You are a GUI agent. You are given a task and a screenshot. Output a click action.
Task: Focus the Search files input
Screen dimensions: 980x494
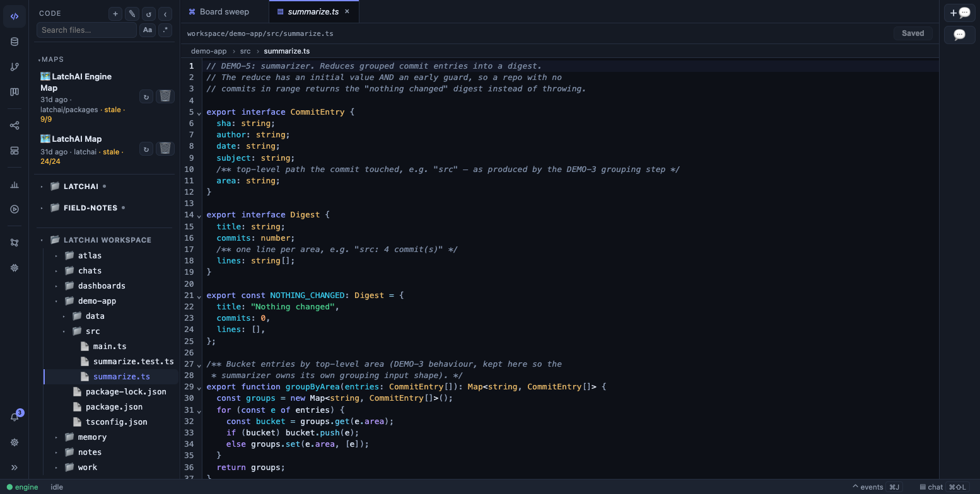[86, 30]
